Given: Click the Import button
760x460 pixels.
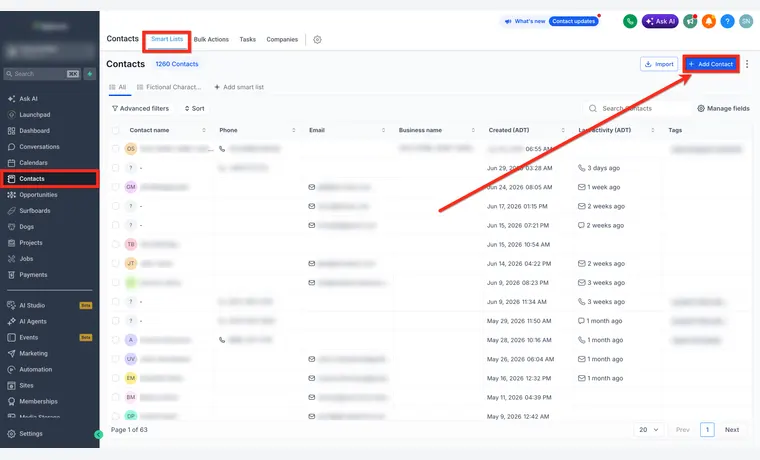Looking at the screenshot, I should tap(659, 64).
